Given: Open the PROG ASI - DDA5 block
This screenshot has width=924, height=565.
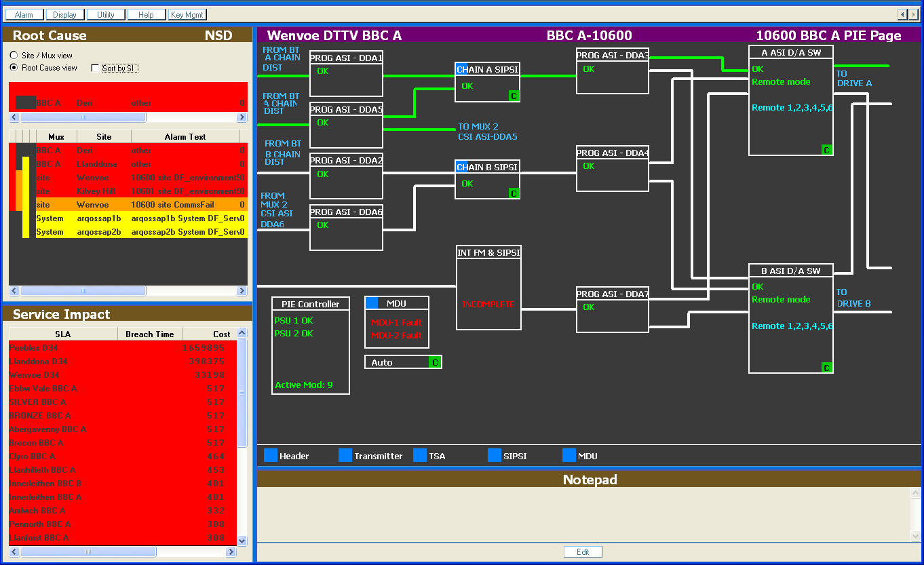Looking at the screenshot, I should [x=347, y=125].
